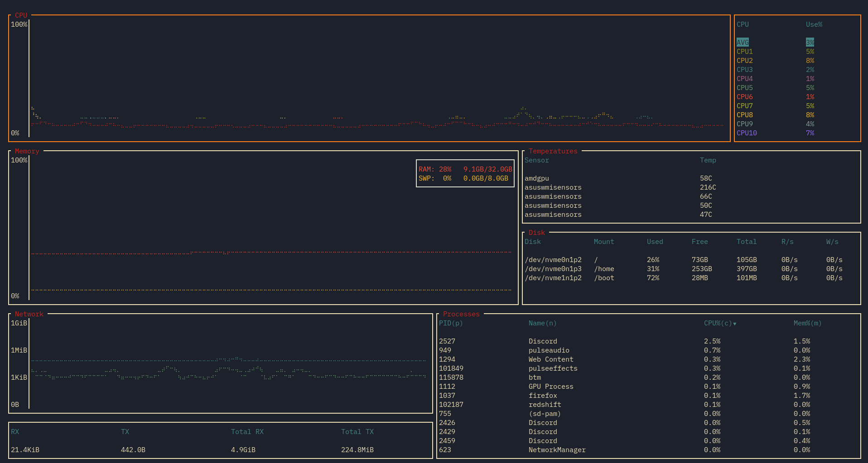Select the GPU Process row
Screen dimensions: 868x463
pos(648,387)
